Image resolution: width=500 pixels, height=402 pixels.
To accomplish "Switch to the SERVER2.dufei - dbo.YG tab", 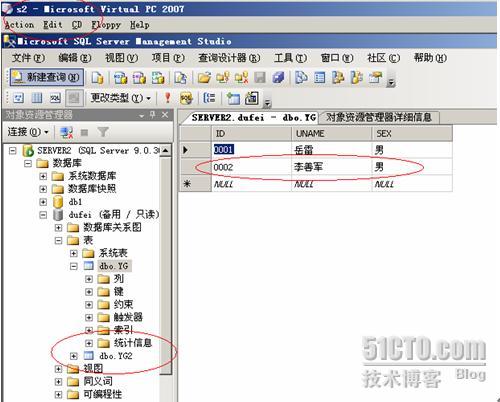I will [x=253, y=118].
